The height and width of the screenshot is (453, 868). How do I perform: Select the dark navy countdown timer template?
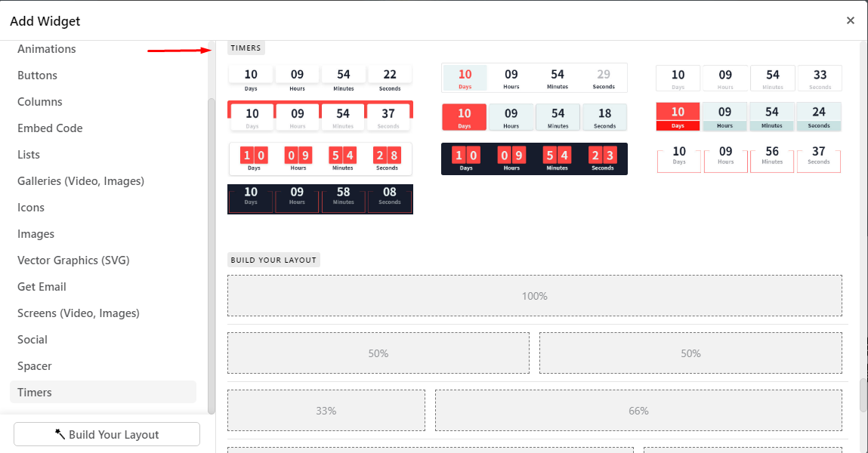534,159
